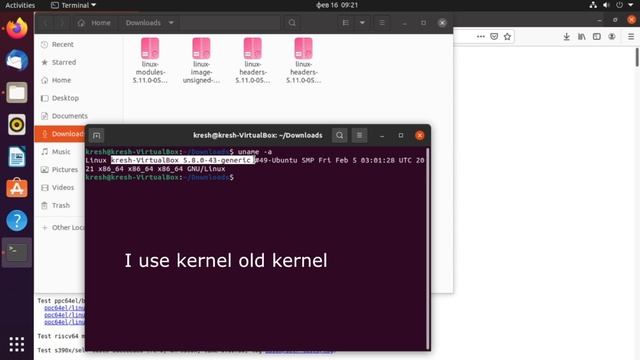The width and height of the screenshot is (640, 360).
Task: Click Activities in the top bar
Action: coord(20,5)
